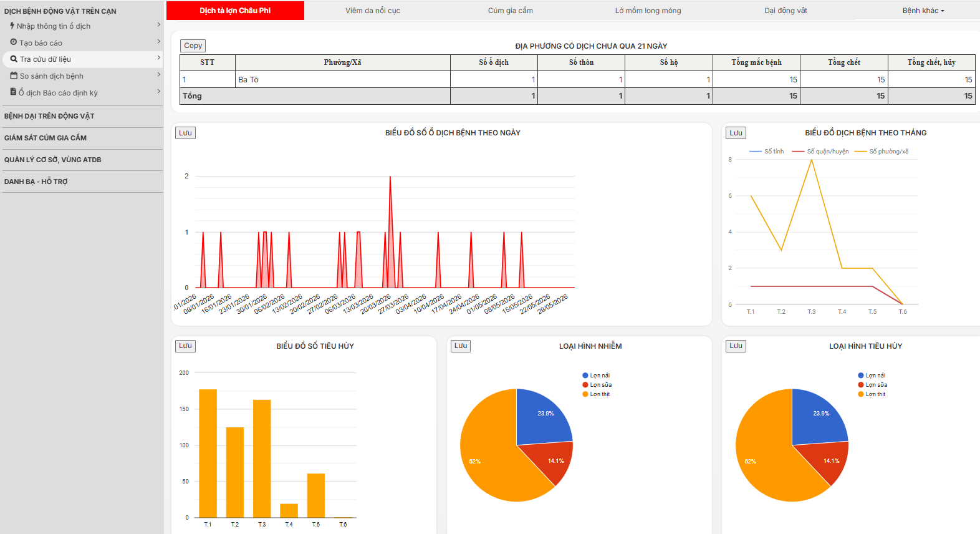Viewport: 980px width, 534px height.
Task: Click the blue Lợn nái legend swatch in Loại hình nhiễm
Action: 585,376
